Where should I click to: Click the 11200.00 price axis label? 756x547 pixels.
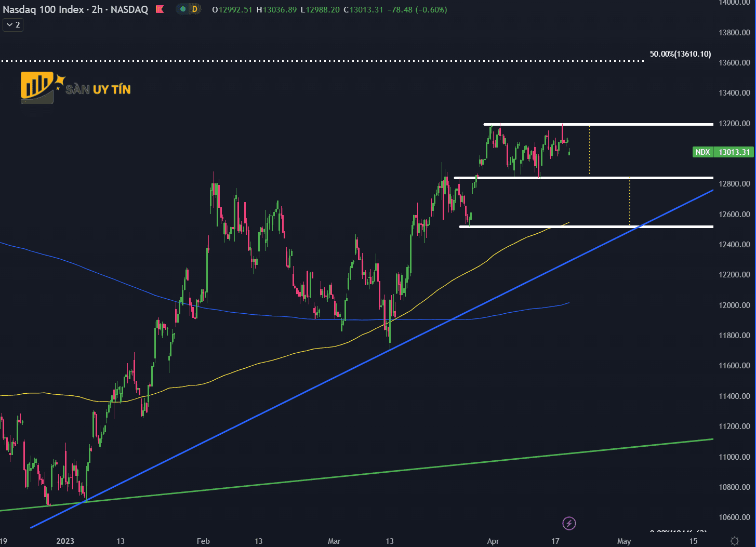(x=734, y=426)
